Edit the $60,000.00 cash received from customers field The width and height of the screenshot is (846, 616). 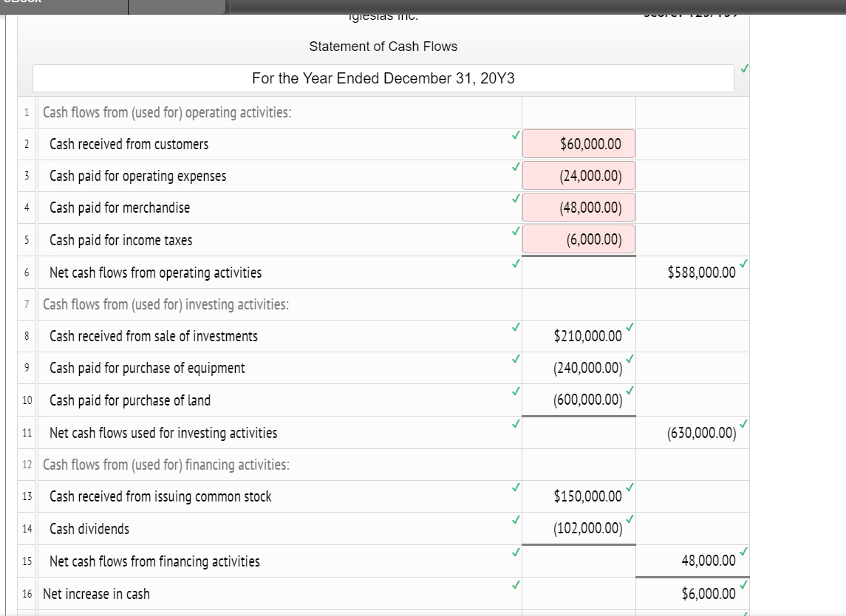click(579, 143)
